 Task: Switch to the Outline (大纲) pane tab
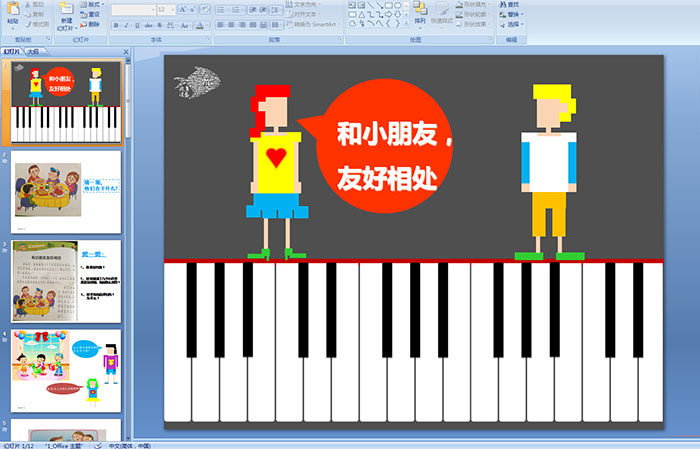coord(33,52)
